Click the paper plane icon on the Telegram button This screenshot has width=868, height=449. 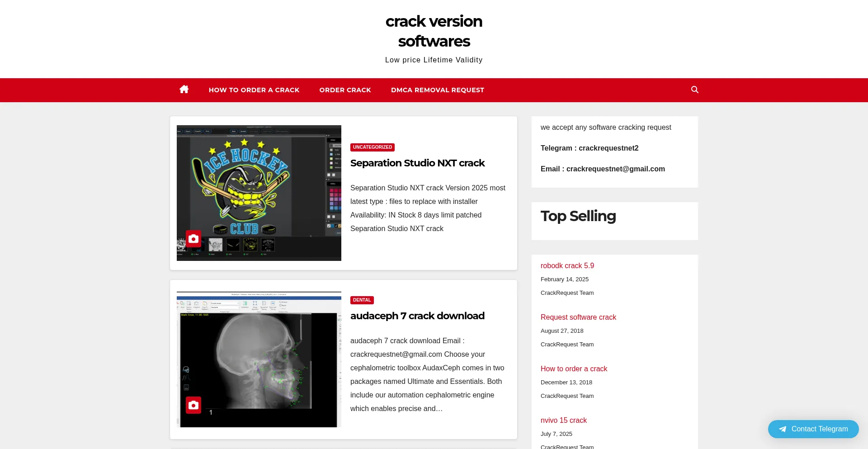[783, 429]
